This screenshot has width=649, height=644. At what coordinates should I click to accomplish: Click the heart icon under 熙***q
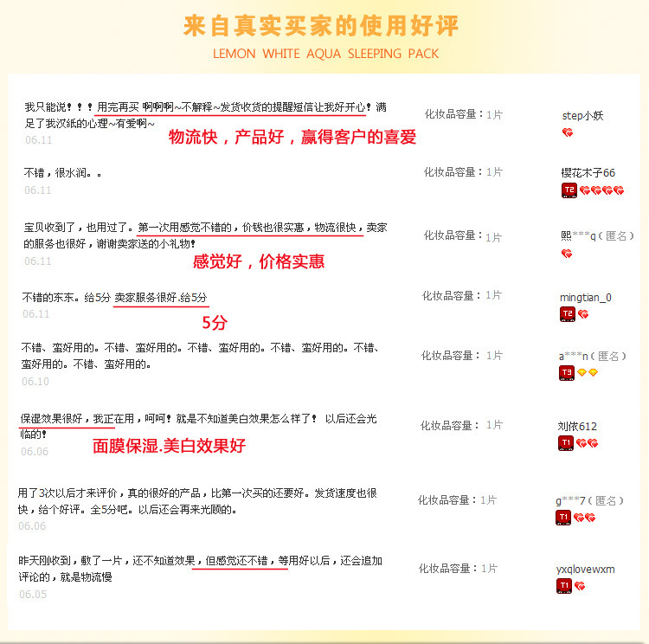pyautogui.click(x=567, y=254)
